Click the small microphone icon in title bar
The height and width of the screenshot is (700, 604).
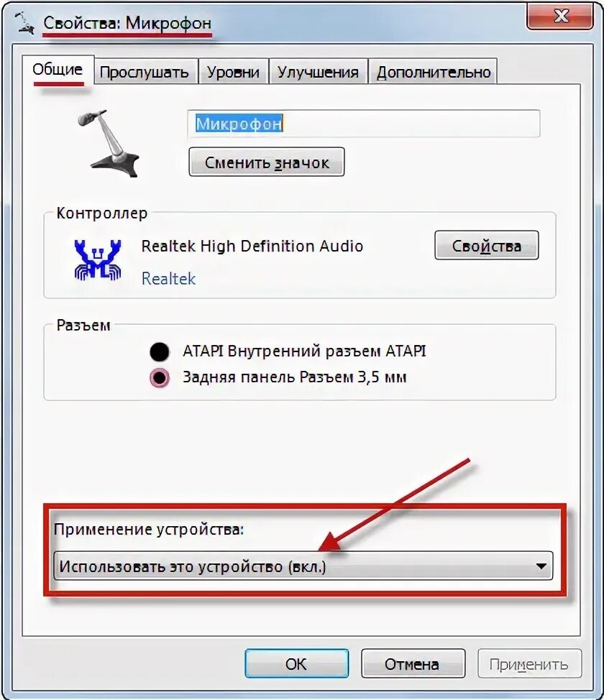(24, 24)
